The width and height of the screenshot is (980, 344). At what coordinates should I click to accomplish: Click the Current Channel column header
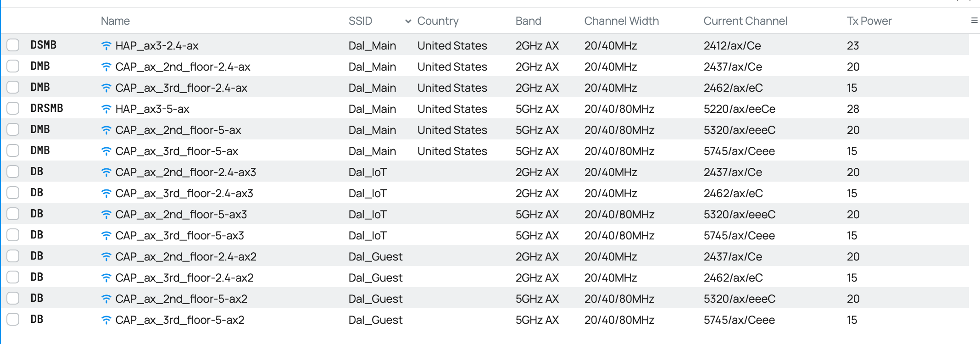click(x=745, y=21)
